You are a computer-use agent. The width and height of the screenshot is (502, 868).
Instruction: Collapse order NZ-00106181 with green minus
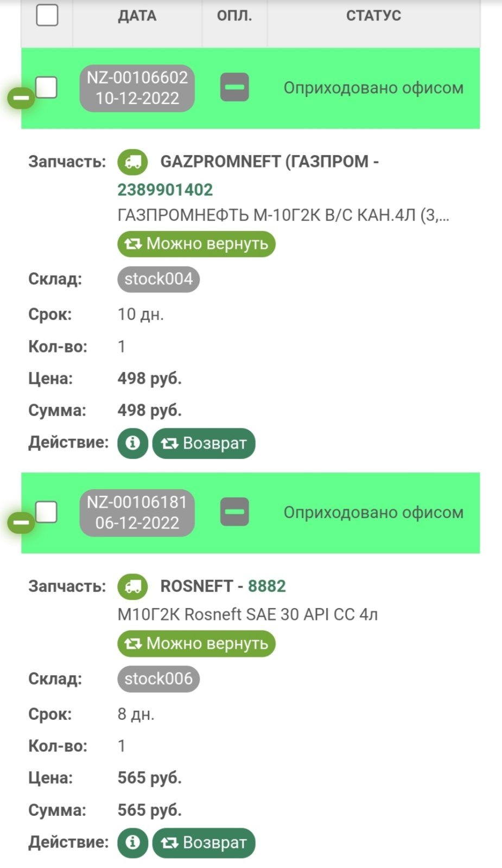point(21,523)
